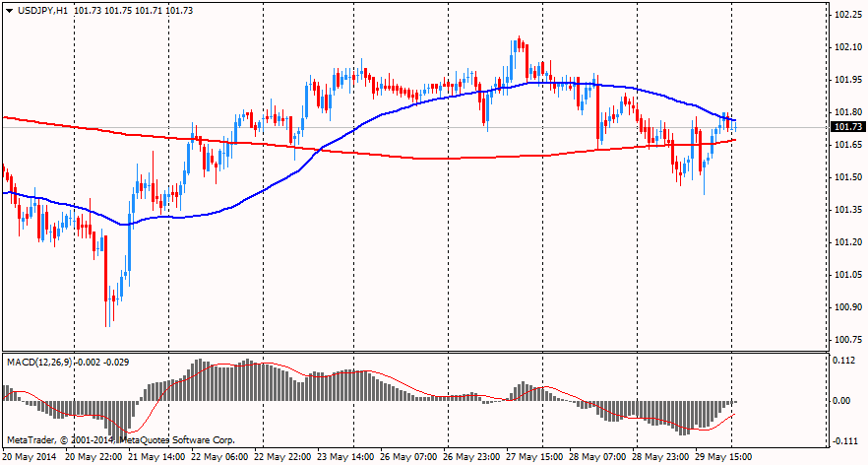Image resolution: width=868 pixels, height=465 pixels.
Task: Click the triangle icon beside USDJPY,H1
Action: pyautogui.click(x=9, y=10)
